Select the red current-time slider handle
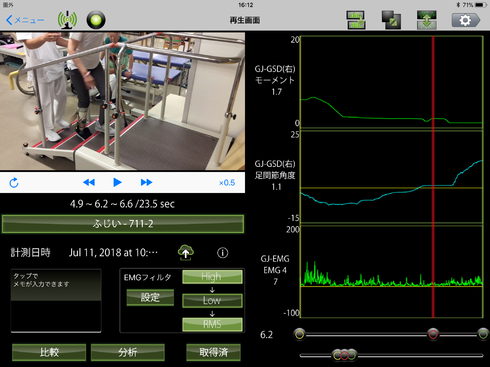Image resolution: width=490 pixels, height=367 pixels. tap(433, 334)
